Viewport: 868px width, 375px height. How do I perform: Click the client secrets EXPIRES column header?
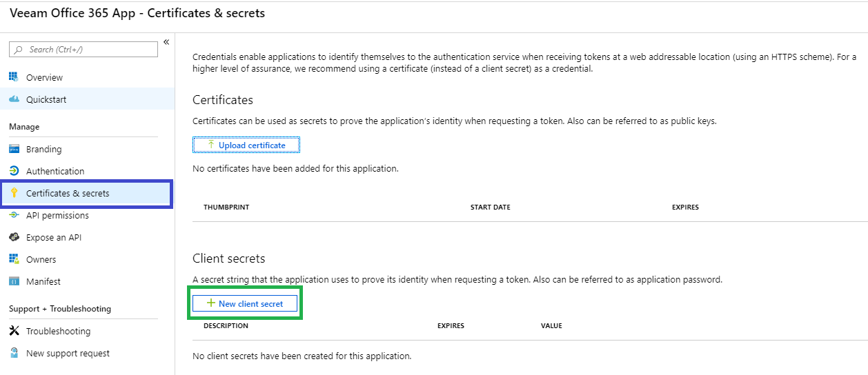451,325
